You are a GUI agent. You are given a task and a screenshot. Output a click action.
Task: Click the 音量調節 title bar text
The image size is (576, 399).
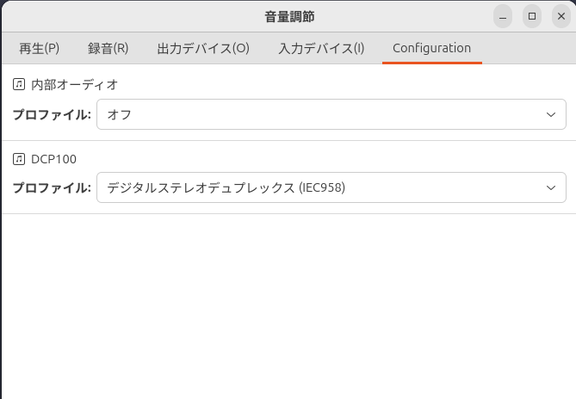289,17
